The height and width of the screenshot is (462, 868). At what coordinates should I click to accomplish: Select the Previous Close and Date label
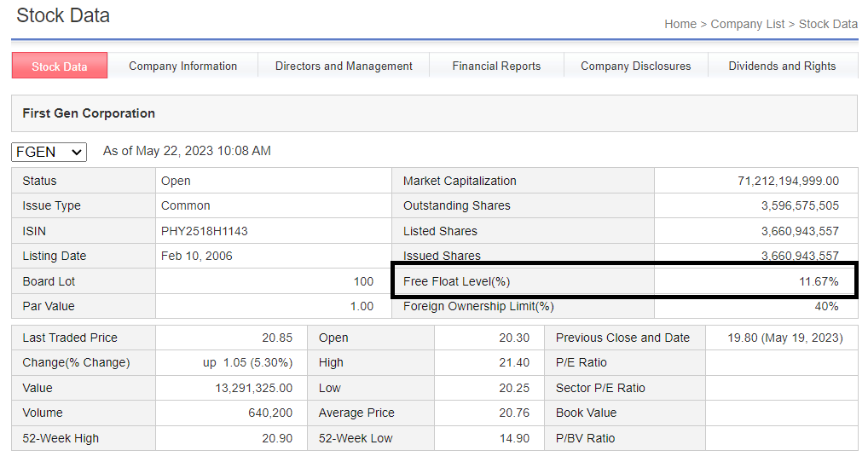[622, 338]
